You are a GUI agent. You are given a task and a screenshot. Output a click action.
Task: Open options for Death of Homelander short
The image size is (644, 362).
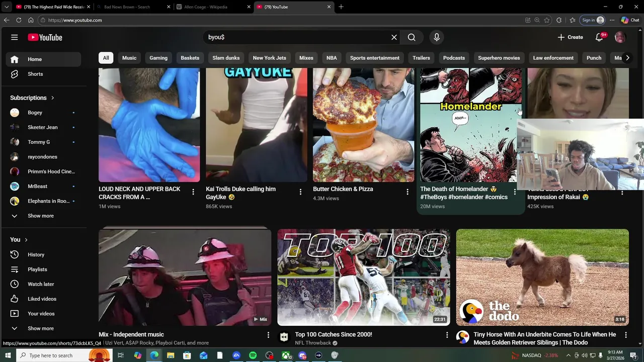(515, 192)
